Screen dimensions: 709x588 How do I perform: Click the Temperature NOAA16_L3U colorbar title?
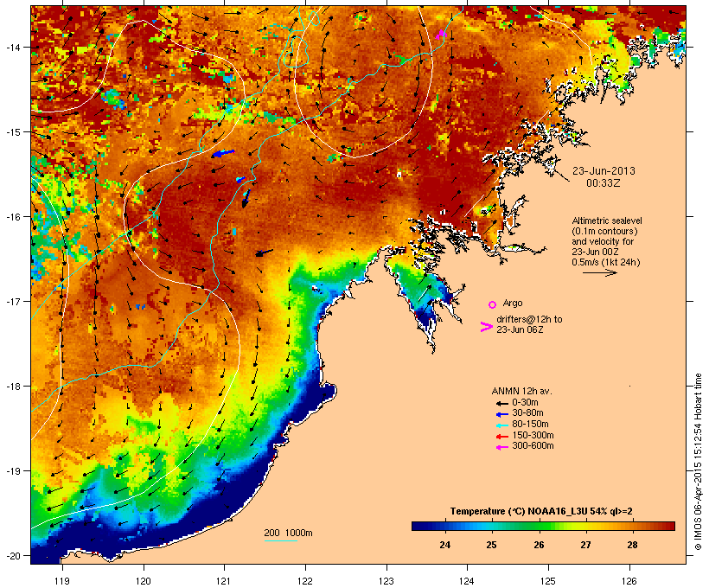[541, 511]
